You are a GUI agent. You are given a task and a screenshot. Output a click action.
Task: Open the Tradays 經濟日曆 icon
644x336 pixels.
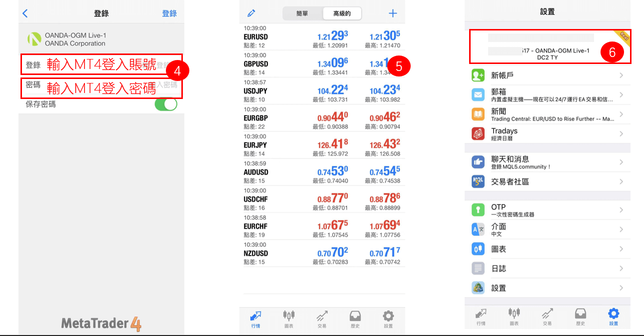click(x=478, y=133)
